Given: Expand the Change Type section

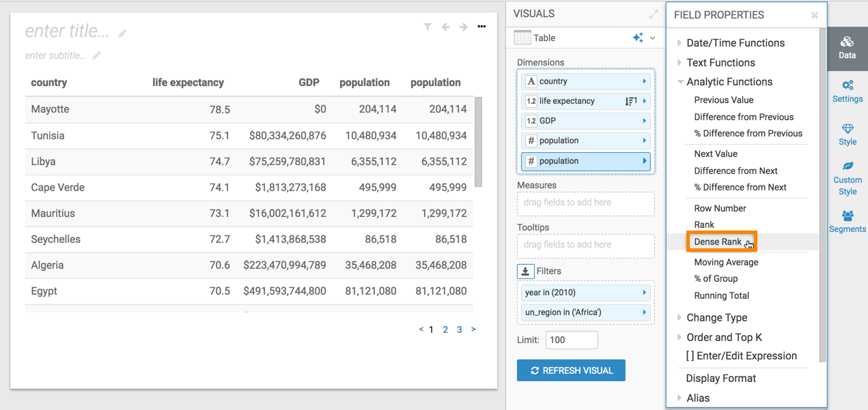Looking at the screenshot, I should [x=716, y=318].
